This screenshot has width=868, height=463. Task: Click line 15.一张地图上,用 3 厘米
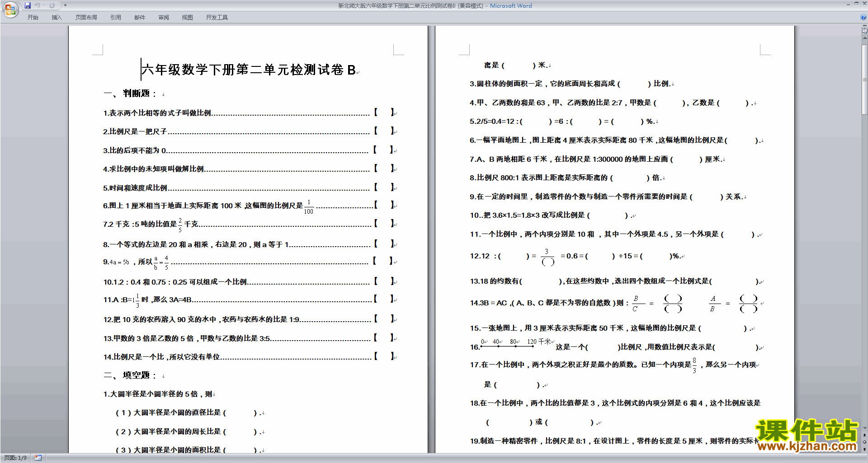[x=612, y=328]
